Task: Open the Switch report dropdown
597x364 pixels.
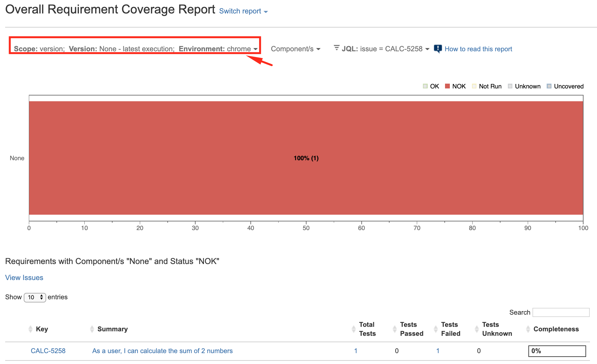Action: click(x=243, y=11)
